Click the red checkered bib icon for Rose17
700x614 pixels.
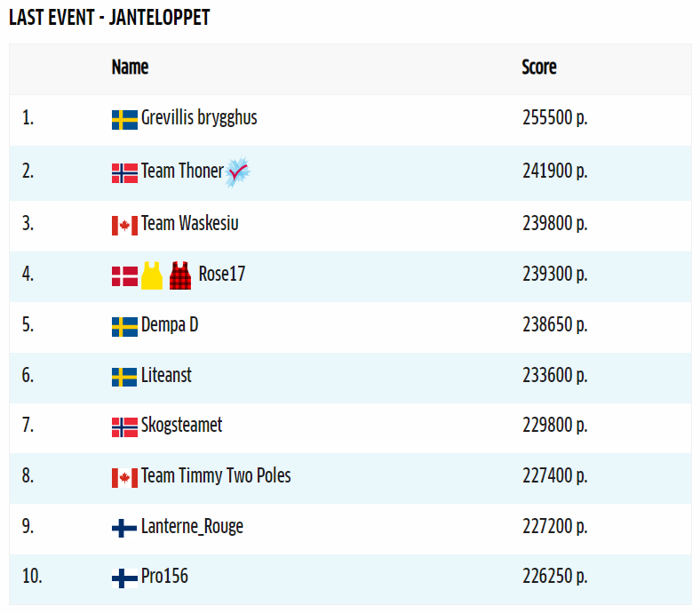180,275
